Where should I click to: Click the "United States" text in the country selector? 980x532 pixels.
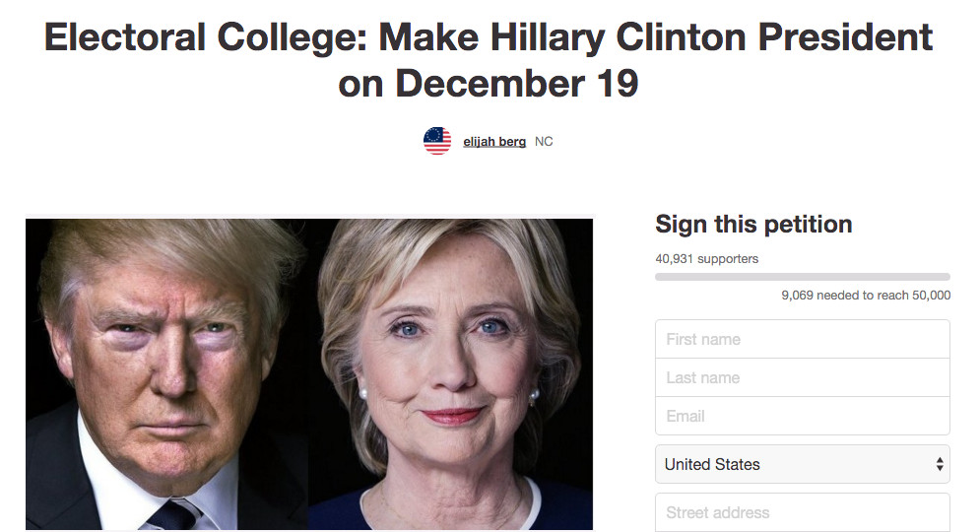[712, 464]
